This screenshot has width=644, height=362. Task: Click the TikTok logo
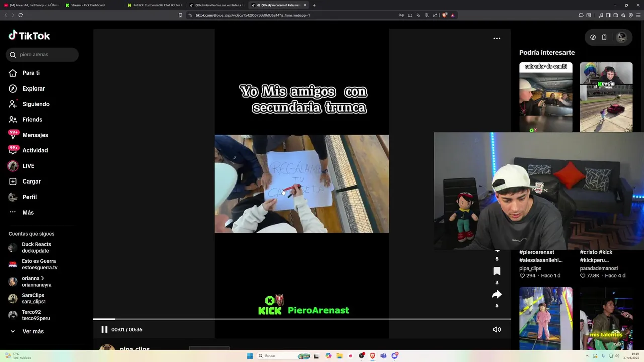click(29, 35)
